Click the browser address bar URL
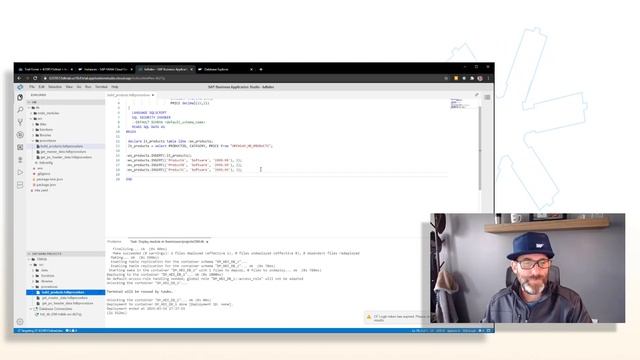Screen dimensions: 640x360 [106, 78]
